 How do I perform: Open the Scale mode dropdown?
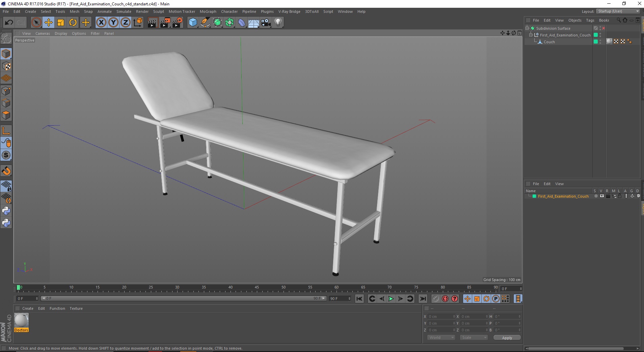pyautogui.click(x=474, y=337)
